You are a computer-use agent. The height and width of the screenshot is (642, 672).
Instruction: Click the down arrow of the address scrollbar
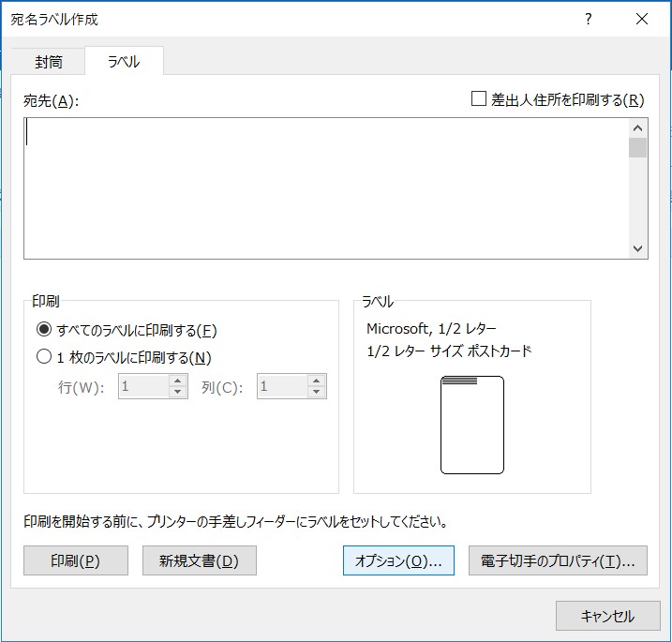click(x=637, y=248)
